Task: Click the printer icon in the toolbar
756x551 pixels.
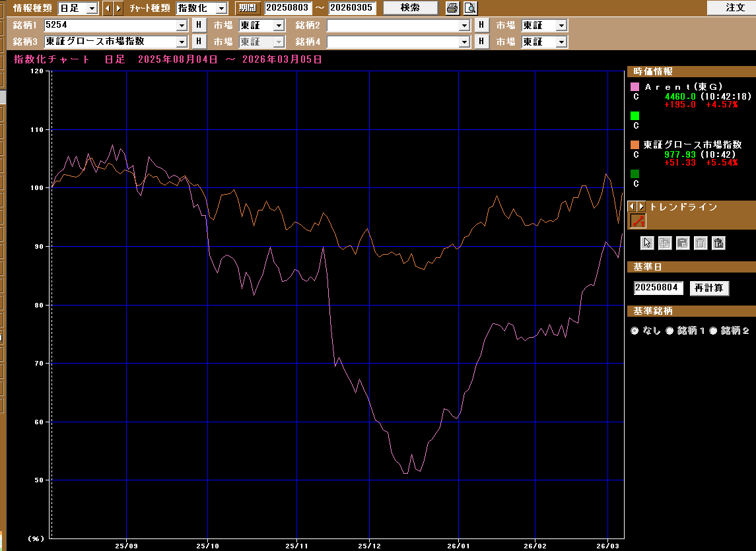Action: click(x=452, y=8)
